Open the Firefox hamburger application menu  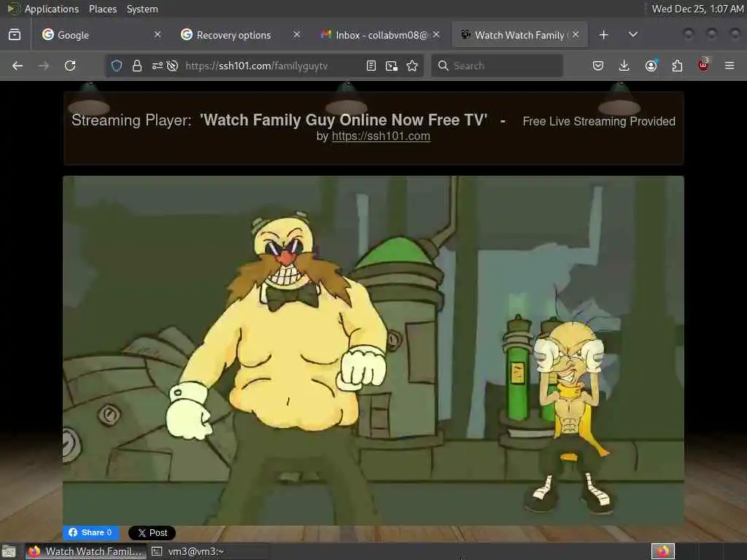click(729, 66)
